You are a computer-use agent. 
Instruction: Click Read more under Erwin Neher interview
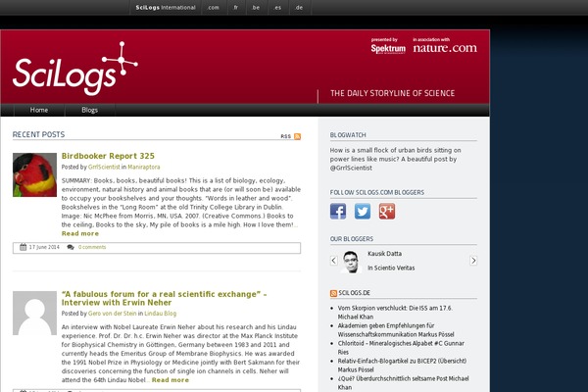click(171, 380)
